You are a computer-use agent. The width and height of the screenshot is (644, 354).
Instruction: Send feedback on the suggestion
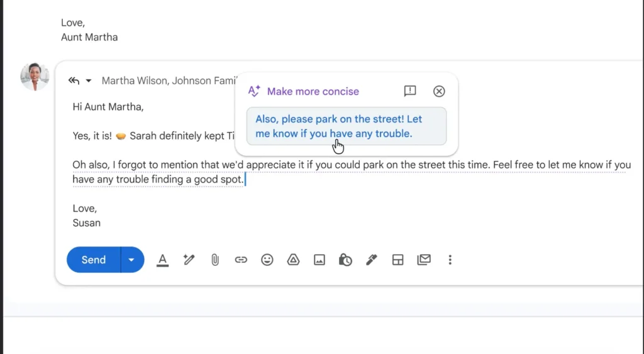[410, 91]
